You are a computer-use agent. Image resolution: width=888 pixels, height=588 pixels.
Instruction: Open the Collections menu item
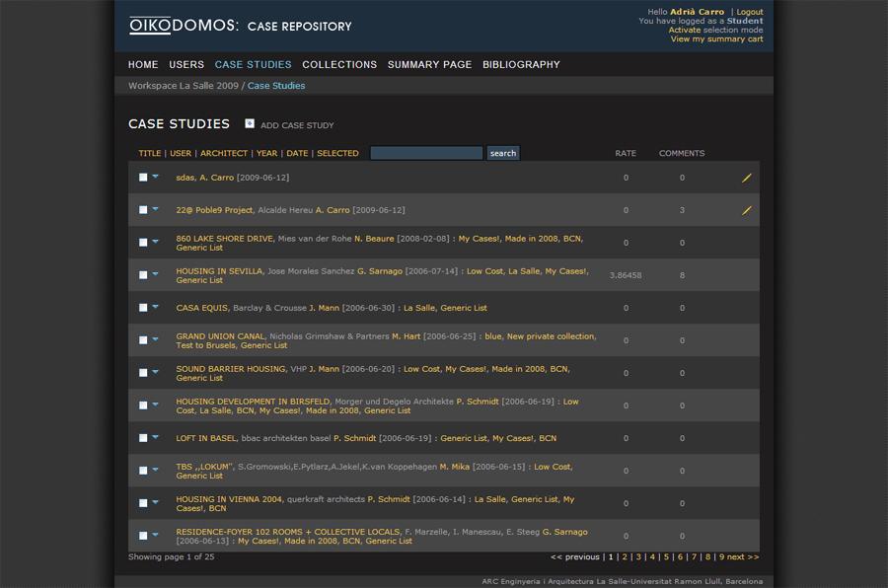pyautogui.click(x=339, y=65)
